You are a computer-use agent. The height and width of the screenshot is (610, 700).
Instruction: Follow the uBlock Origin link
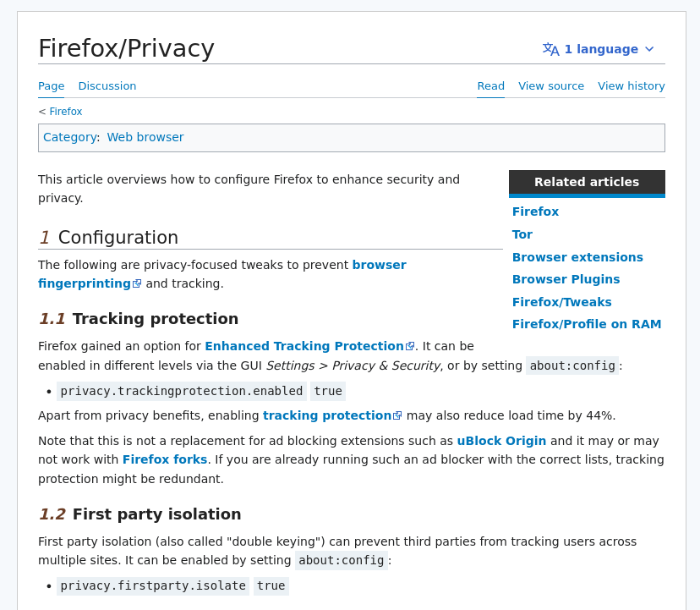501,441
